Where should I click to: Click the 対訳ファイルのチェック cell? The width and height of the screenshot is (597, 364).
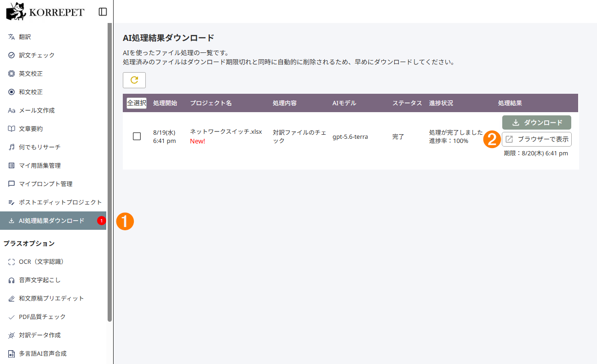[x=299, y=136]
